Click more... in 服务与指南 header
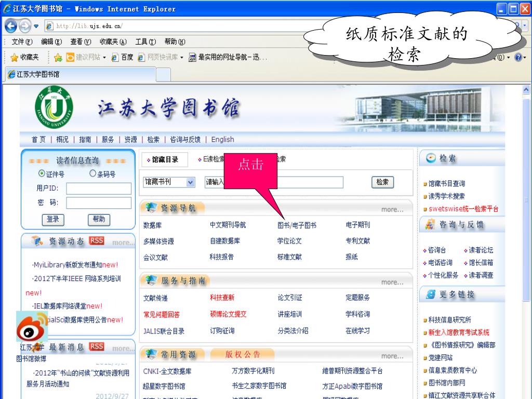Viewport: 532px width, 399px height. (x=392, y=282)
